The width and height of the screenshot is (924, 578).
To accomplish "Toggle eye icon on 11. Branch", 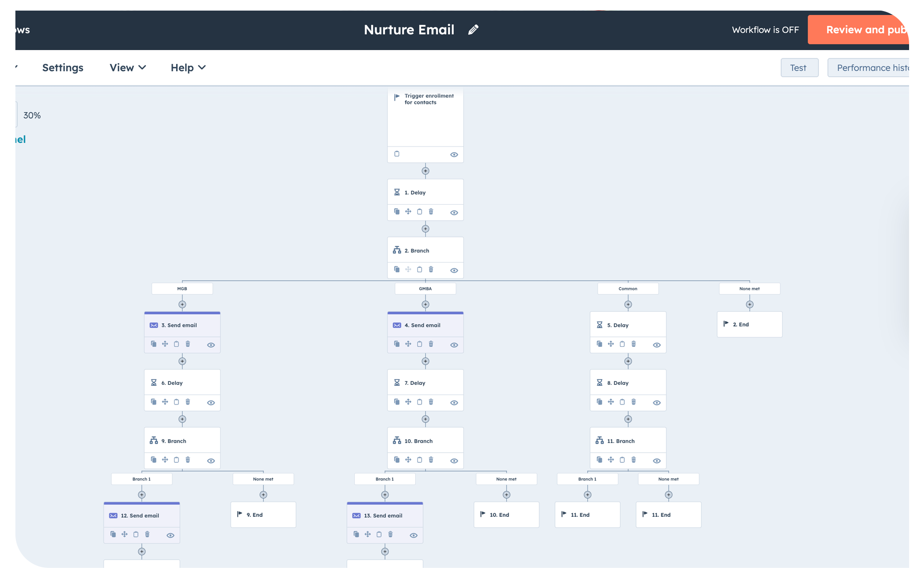I will coord(656,460).
